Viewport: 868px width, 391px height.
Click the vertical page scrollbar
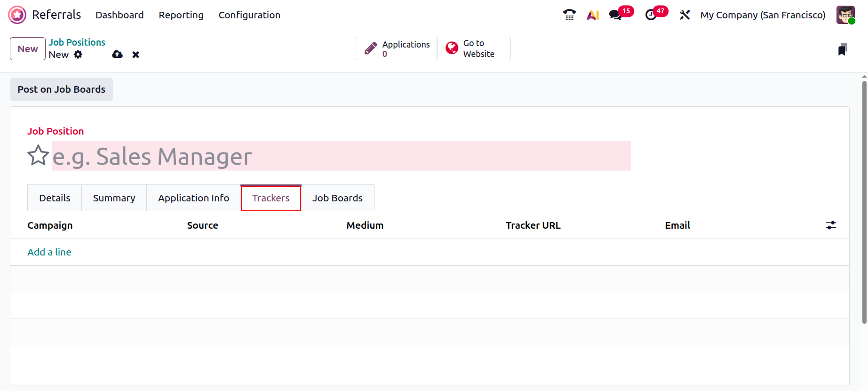click(x=864, y=202)
